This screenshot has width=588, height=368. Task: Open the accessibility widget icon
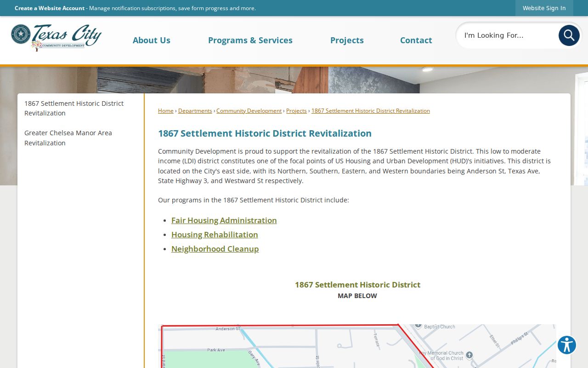click(x=567, y=345)
